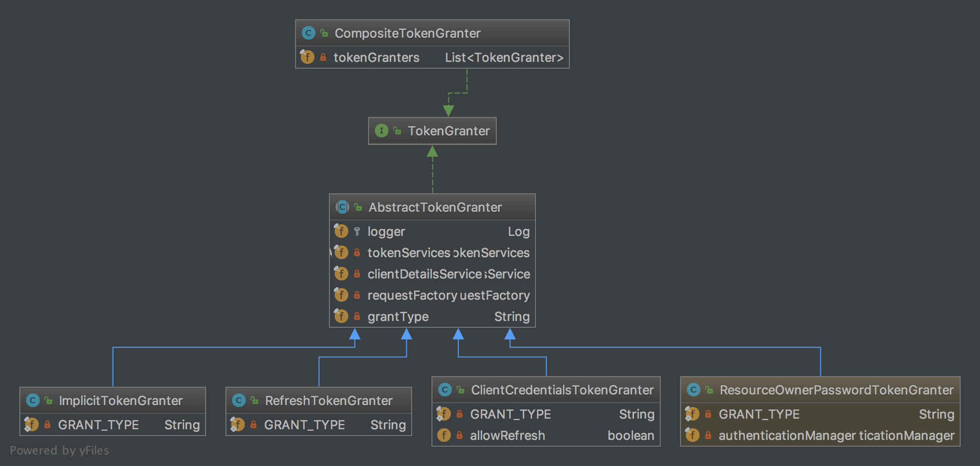This screenshot has width=980, height=466.
Task: Click field icon of ClientCredentialsTokenGranter GRANT_TYPE
Action: (x=444, y=414)
